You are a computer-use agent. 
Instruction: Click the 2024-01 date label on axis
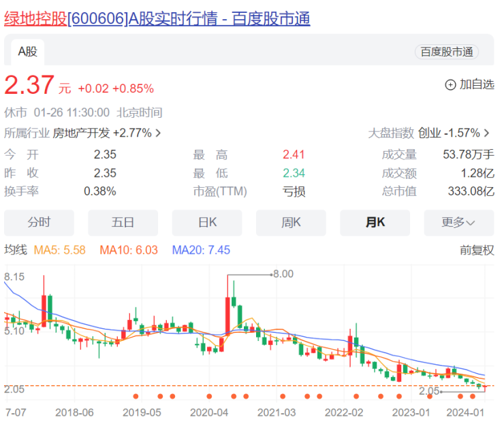465,412
